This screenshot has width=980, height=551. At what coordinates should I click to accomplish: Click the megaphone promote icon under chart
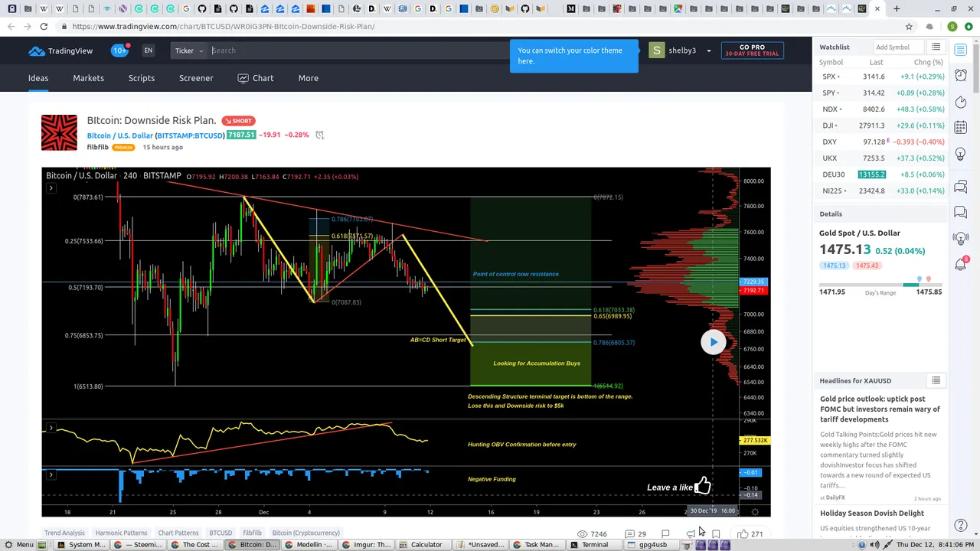(691, 534)
